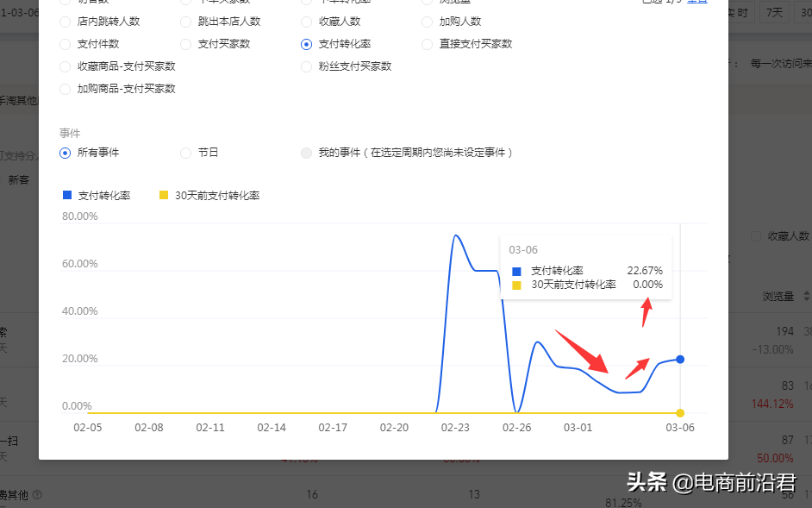The image size is (812, 508).
Task: Click the blue data point at 03-06
Action: pos(680,360)
